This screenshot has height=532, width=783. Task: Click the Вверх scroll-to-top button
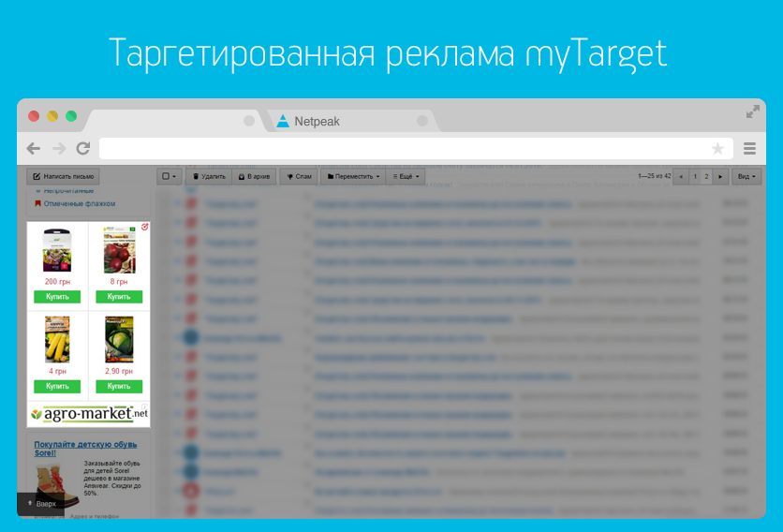click(x=42, y=504)
